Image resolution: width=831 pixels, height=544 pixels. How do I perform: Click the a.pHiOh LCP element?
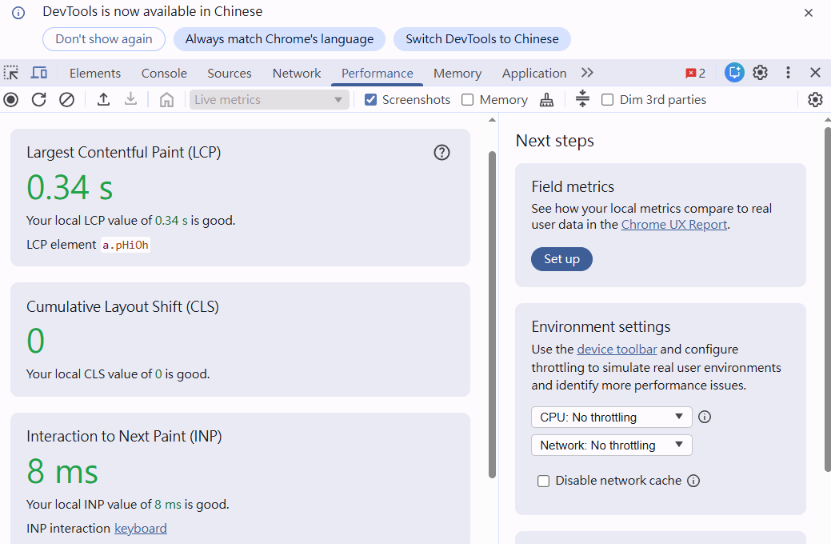[x=126, y=245]
